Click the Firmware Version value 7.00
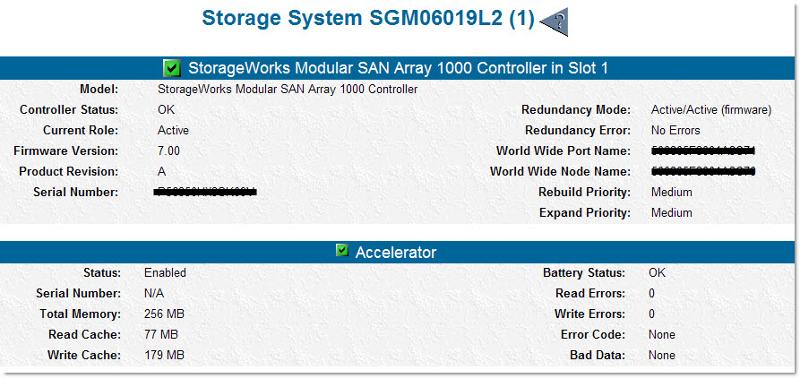The width and height of the screenshot is (800, 378). [168, 151]
